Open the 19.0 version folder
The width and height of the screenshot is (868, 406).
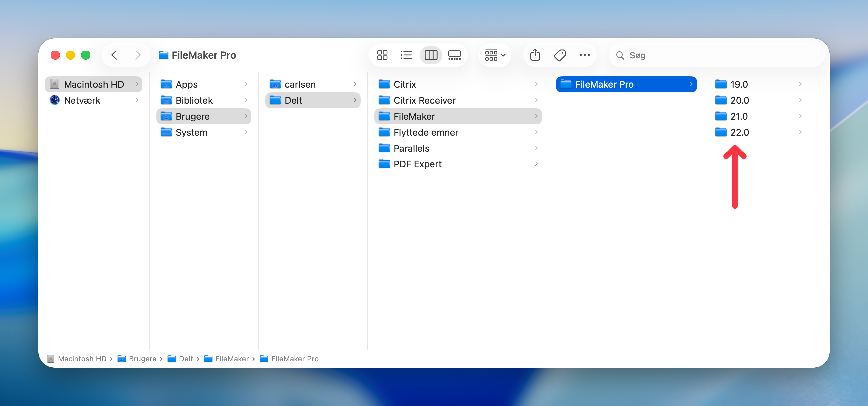tap(758, 84)
